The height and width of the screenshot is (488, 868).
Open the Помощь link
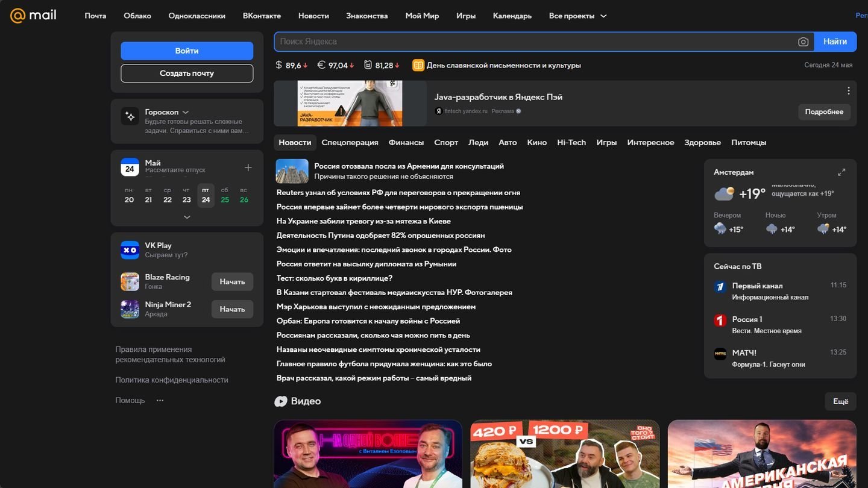click(x=130, y=400)
